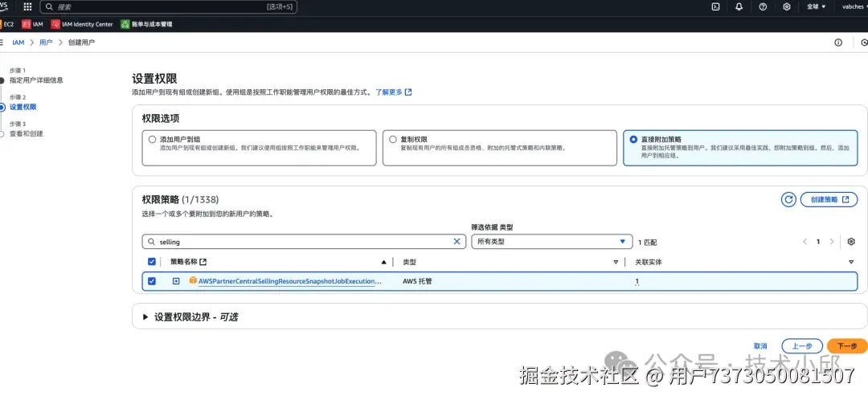Click the 创建策略 button
The image size is (868, 400).
(x=829, y=200)
